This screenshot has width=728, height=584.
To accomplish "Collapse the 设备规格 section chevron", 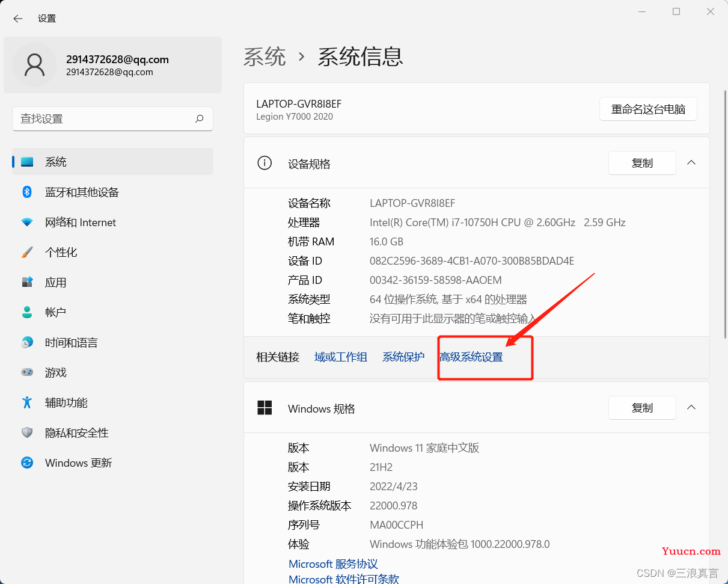I will coord(691,163).
